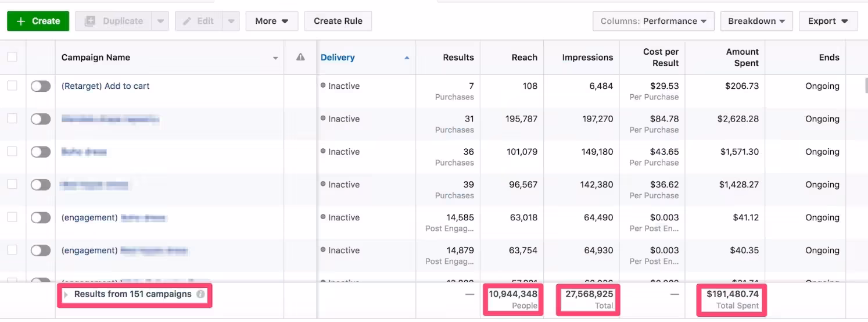Viewport: 868px width, 322px height.
Task: Open the Breakdown dropdown
Action: (x=756, y=21)
